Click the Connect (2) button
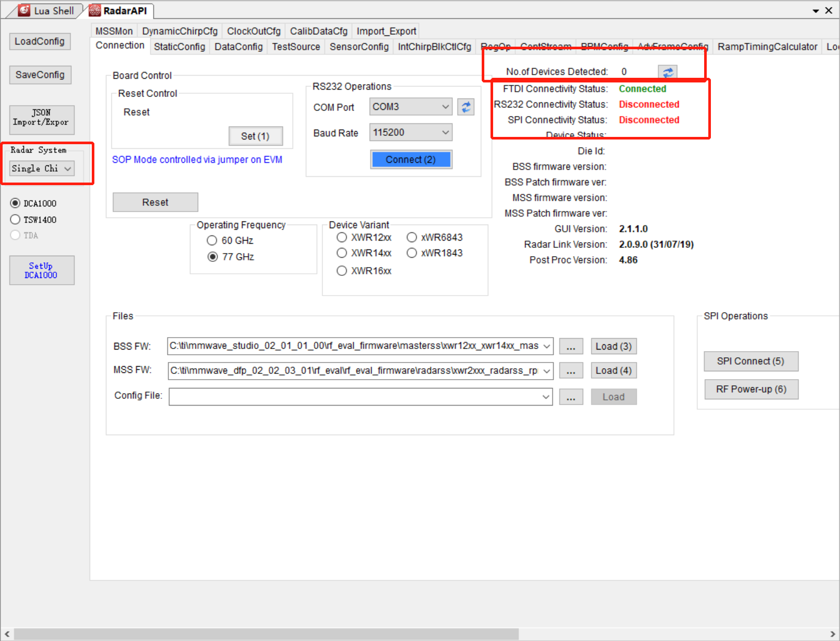This screenshot has height=641, width=840. (x=411, y=159)
